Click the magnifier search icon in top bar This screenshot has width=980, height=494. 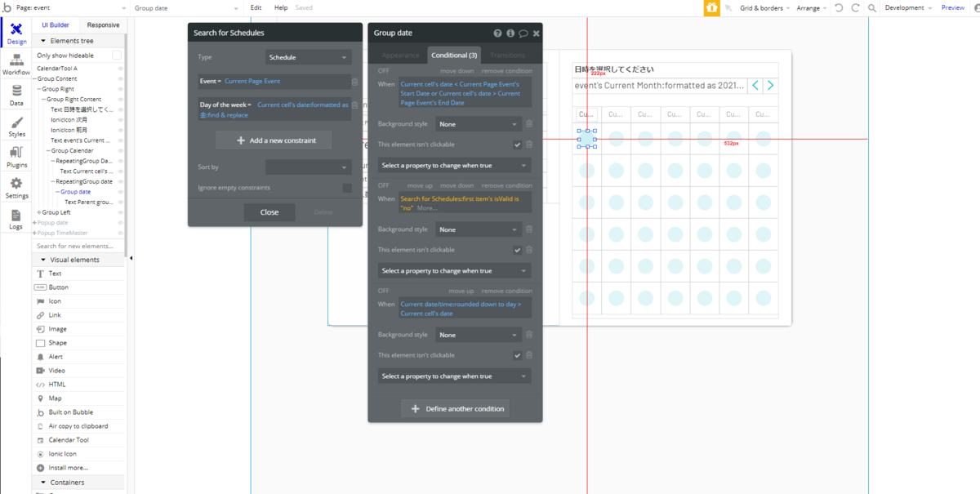[872, 8]
